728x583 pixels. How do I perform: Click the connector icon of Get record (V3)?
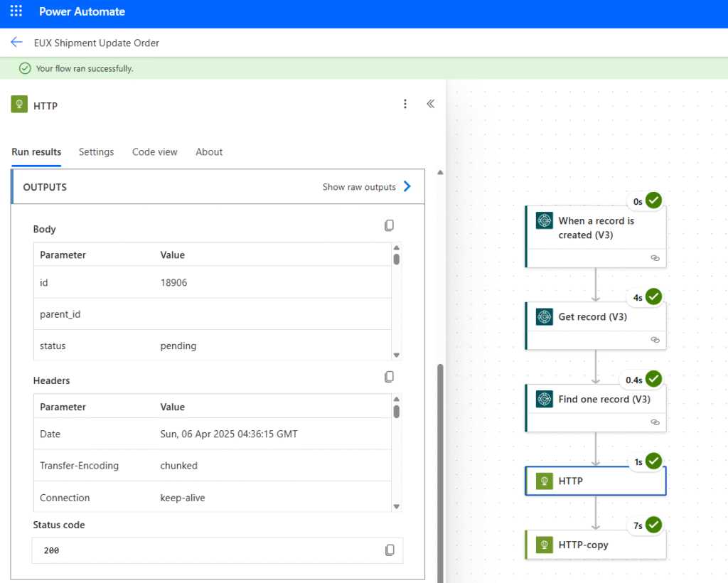point(544,316)
